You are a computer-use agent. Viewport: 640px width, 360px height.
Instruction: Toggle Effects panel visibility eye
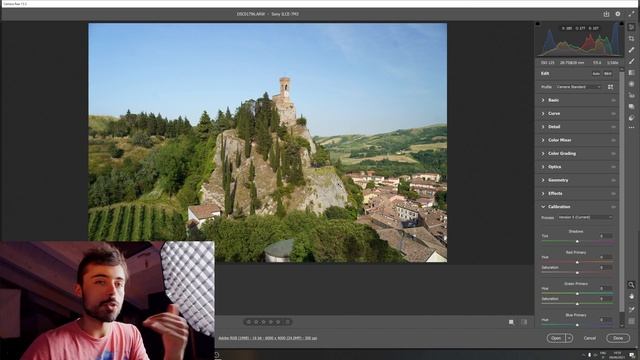point(613,193)
